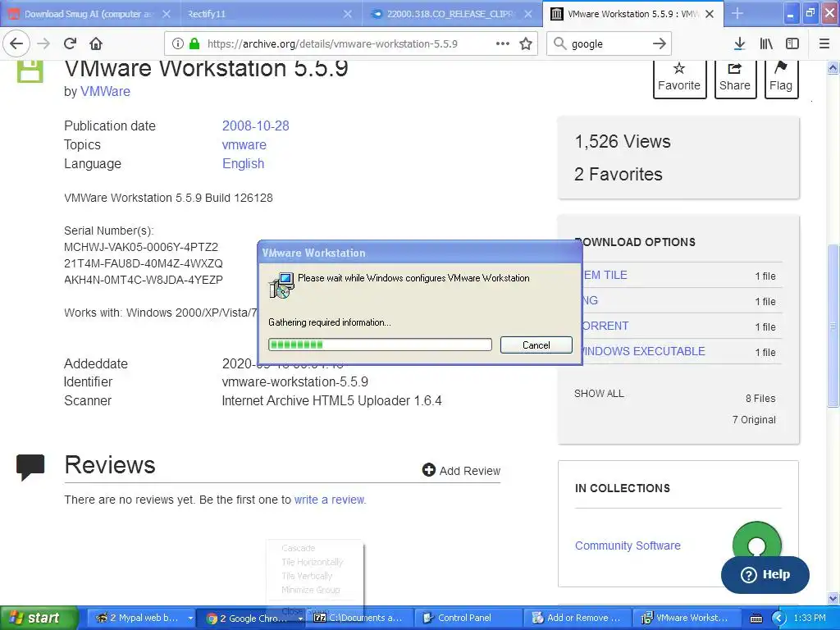Open the English language link
Viewport: 840px width, 630px height.
pyautogui.click(x=243, y=163)
